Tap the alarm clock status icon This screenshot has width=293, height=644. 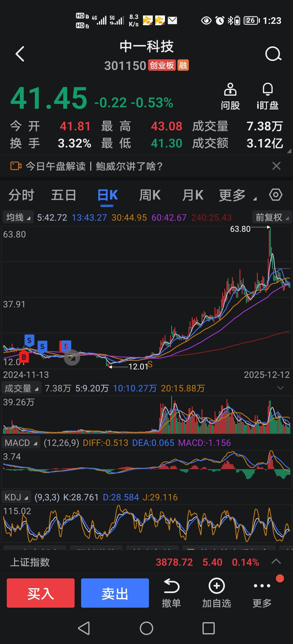tap(220, 20)
